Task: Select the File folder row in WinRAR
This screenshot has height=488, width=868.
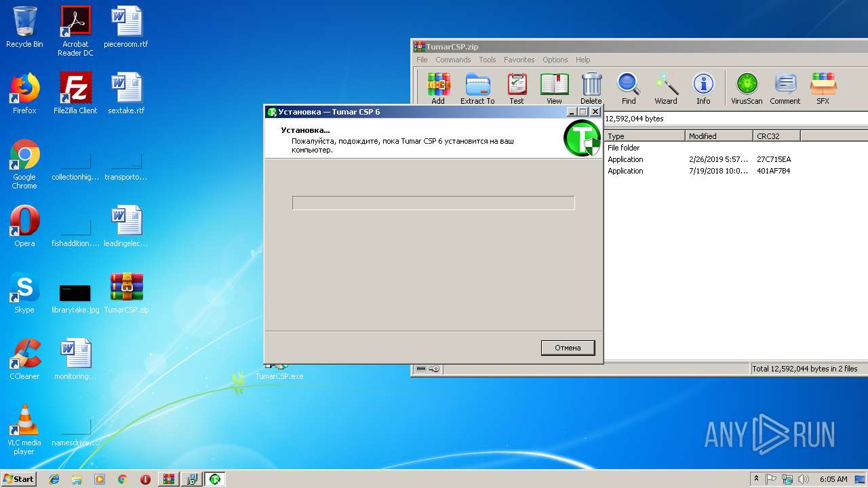Action: click(736, 148)
